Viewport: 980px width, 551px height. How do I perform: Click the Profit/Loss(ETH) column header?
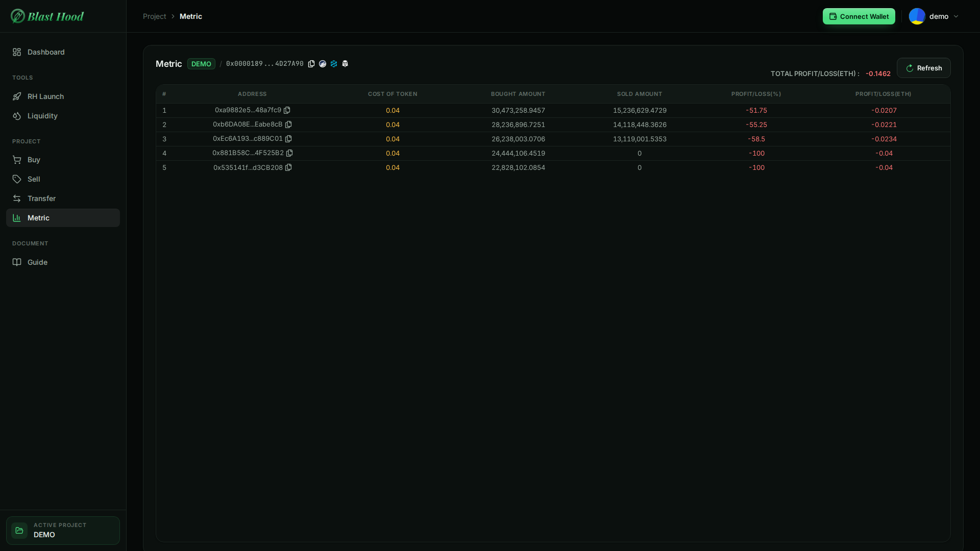tap(884, 94)
